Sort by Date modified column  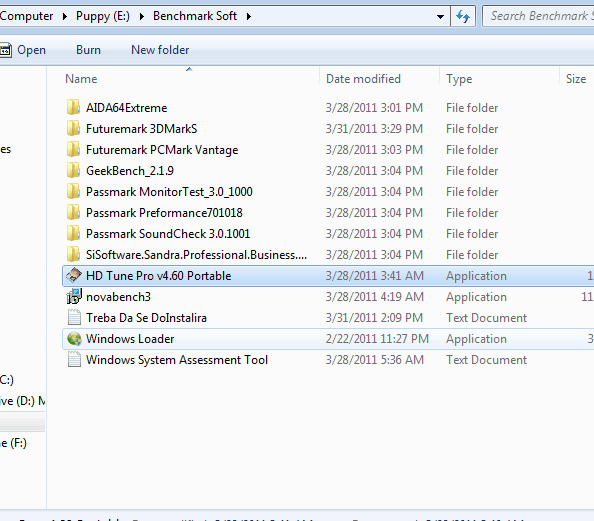[363, 79]
